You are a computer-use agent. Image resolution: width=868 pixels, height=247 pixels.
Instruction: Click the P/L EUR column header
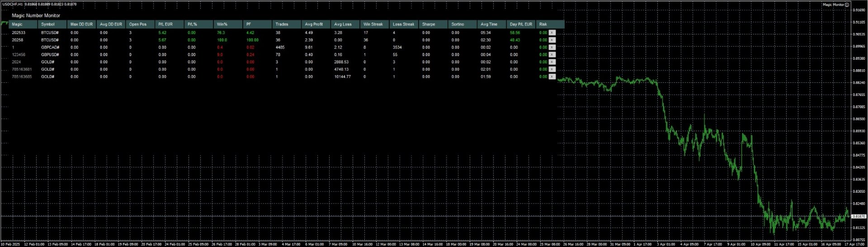click(170, 24)
